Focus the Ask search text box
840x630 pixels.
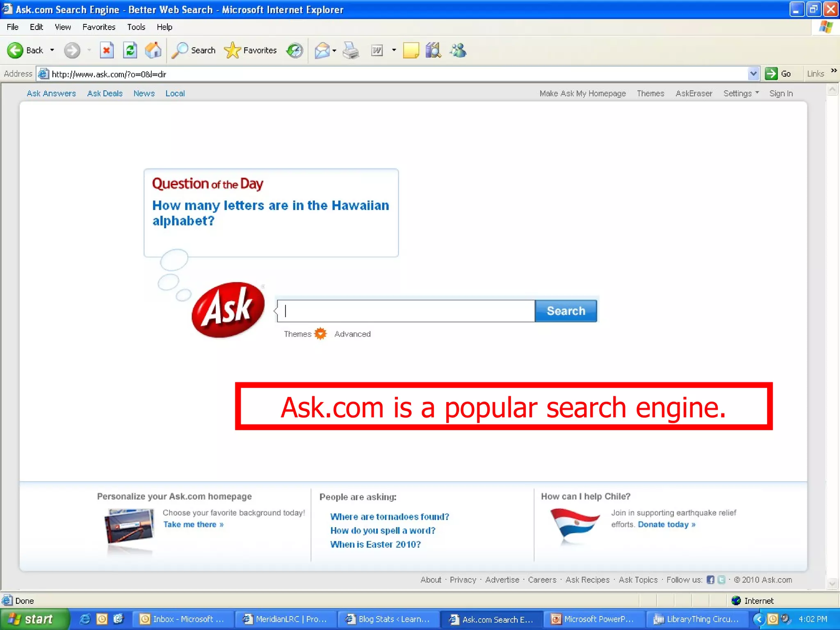point(406,311)
